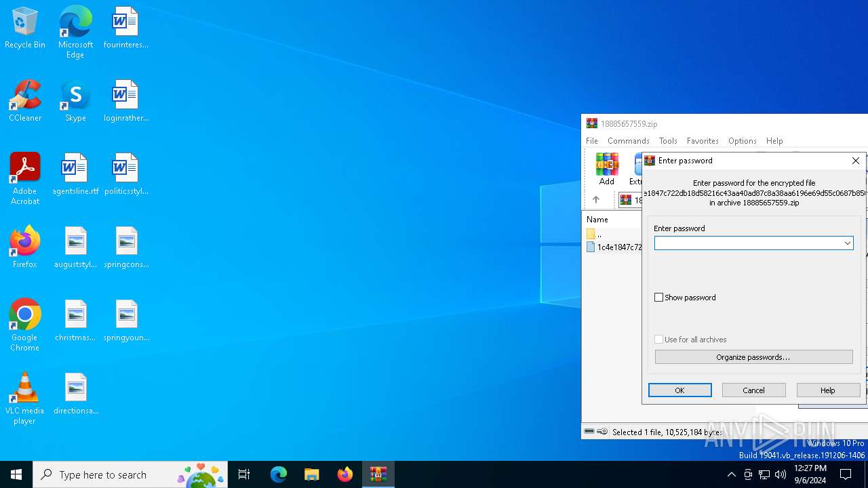Expand the Enter password dropdown arrow
Image resolution: width=868 pixels, height=488 pixels.
(847, 243)
